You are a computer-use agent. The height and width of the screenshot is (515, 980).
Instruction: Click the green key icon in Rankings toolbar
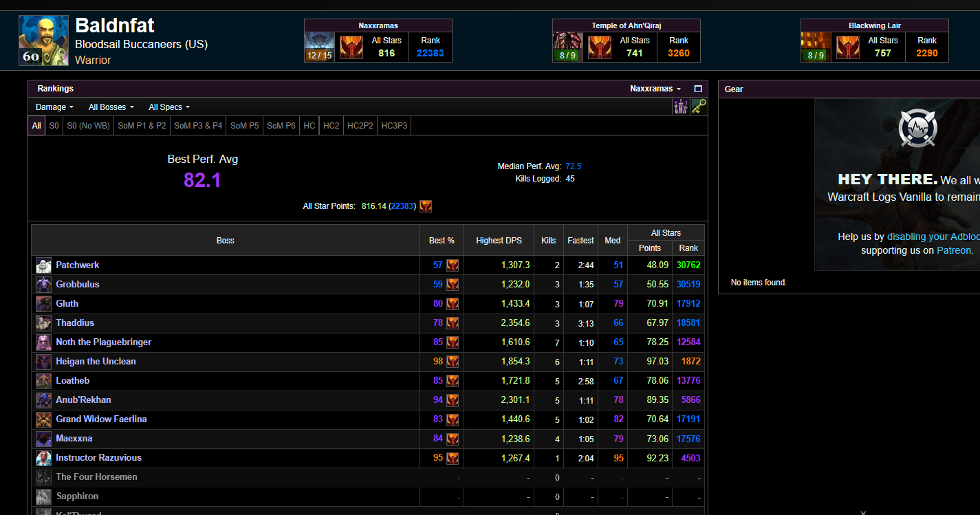pos(699,107)
